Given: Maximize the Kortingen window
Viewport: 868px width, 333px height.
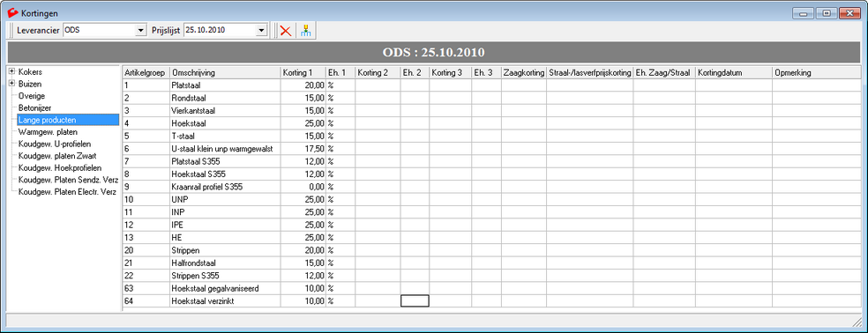Looking at the screenshot, I should 827,12.
